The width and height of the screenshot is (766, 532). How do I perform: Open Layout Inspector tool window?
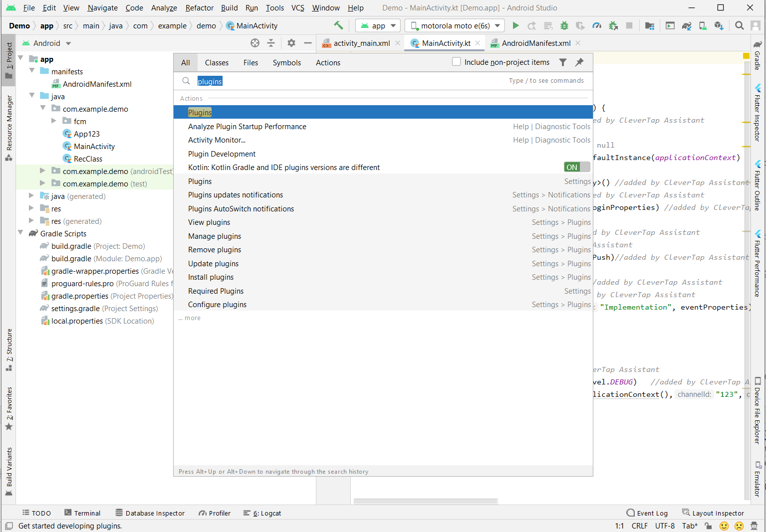point(713,513)
